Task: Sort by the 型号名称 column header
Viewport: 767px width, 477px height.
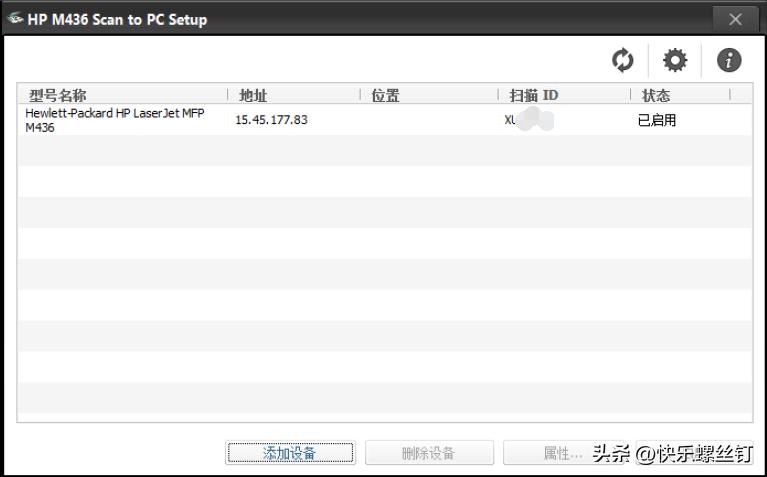Action: [58, 96]
